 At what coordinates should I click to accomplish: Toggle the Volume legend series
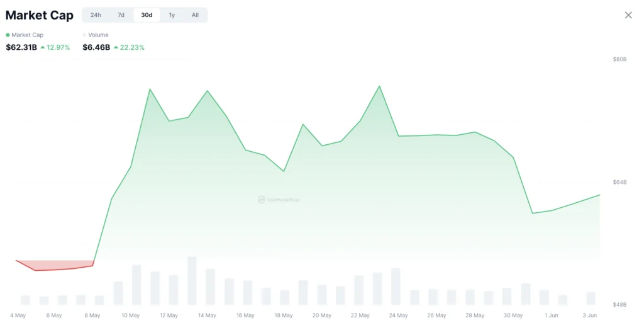coord(96,35)
